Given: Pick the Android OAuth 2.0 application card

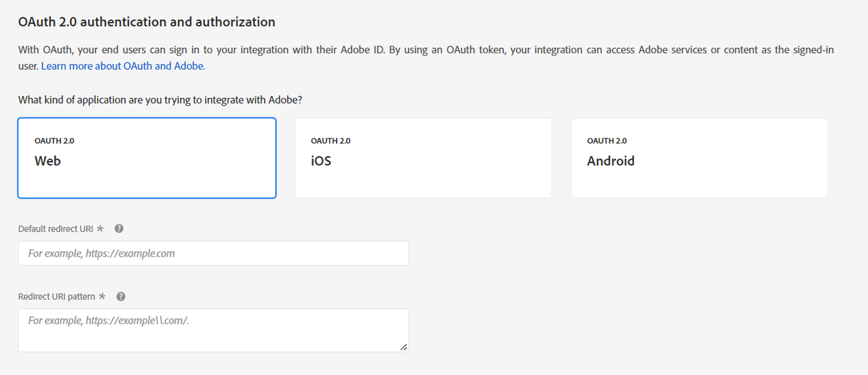Looking at the screenshot, I should click(699, 158).
